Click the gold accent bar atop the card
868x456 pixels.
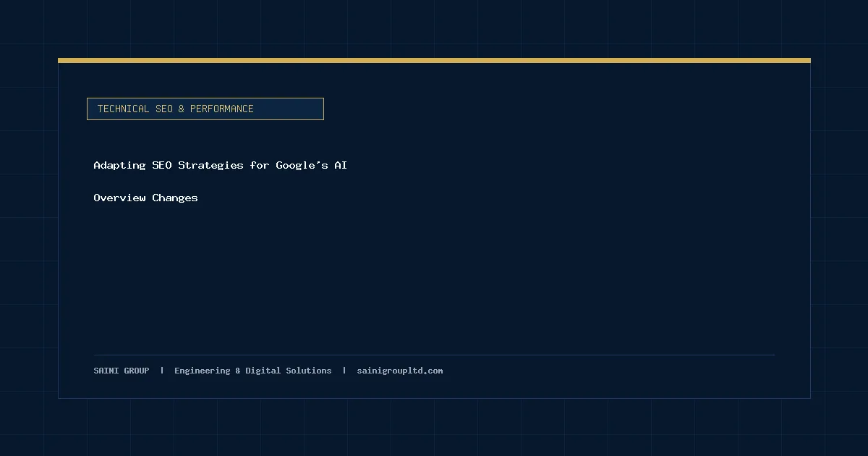coord(434,60)
